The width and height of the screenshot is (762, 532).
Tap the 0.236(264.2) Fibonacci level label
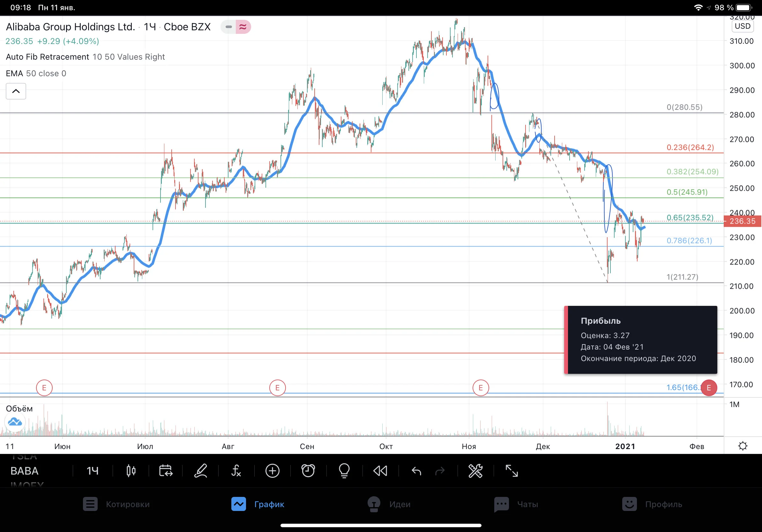coord(690,147)
